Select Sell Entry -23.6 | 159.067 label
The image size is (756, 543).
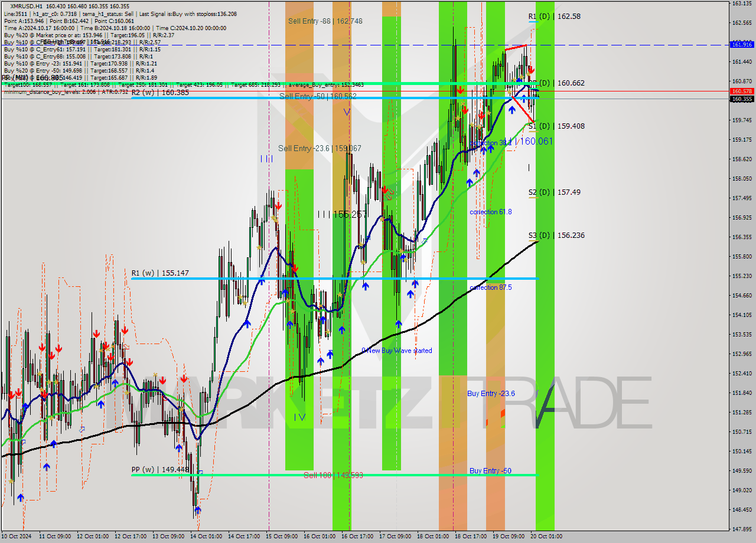click(x=320, y=148)
